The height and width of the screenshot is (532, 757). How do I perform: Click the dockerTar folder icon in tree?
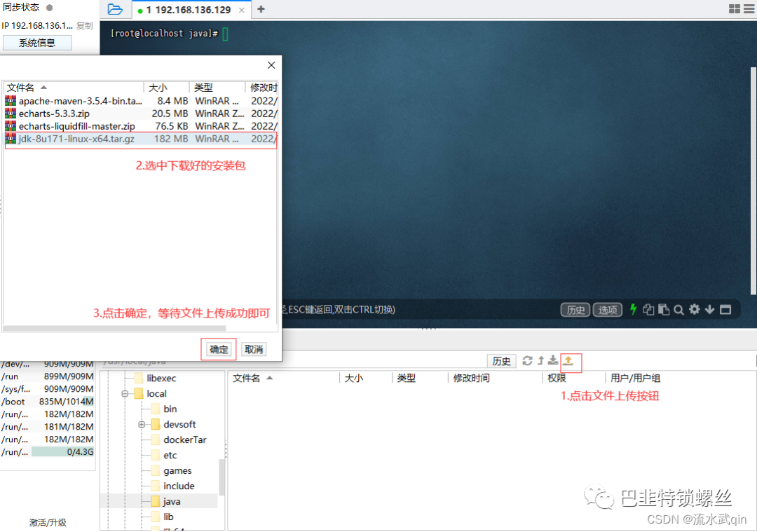pos(156,439)
